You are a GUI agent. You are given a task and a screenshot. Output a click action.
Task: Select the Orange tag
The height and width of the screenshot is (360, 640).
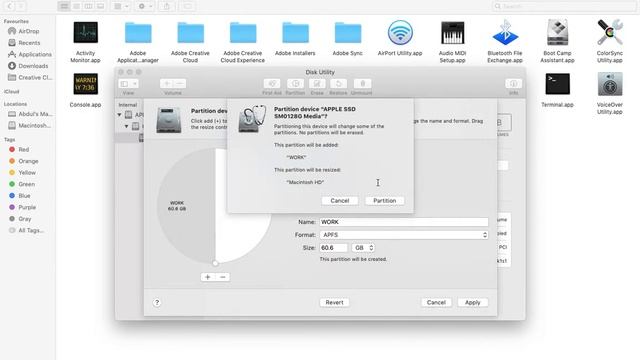point(28,161)
